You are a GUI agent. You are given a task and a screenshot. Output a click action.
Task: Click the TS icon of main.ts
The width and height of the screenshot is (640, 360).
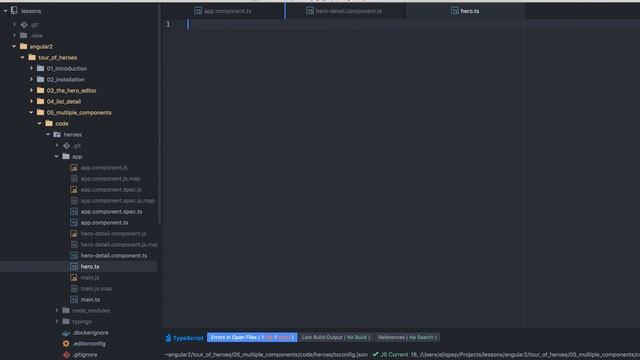(74, 300)
